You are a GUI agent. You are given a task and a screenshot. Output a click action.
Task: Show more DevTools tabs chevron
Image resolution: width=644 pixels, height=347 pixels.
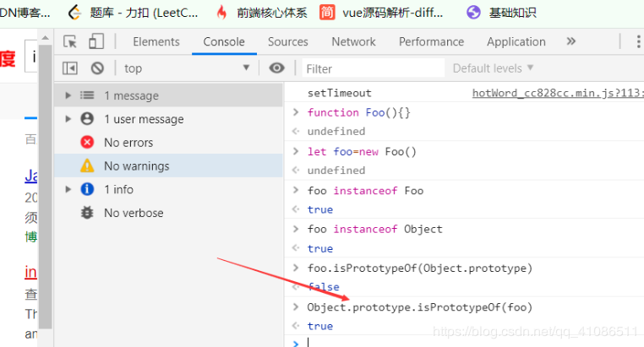[570, 41]
